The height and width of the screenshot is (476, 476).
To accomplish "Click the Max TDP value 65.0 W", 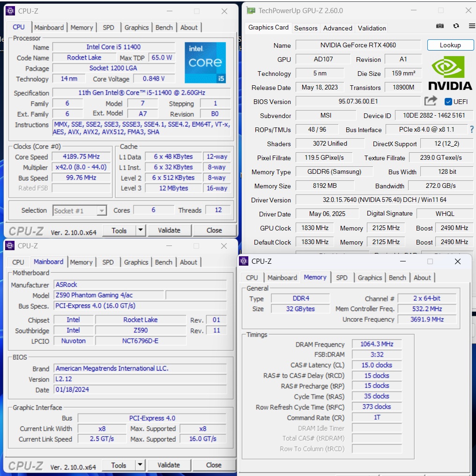I will click(x=162, y=57).
